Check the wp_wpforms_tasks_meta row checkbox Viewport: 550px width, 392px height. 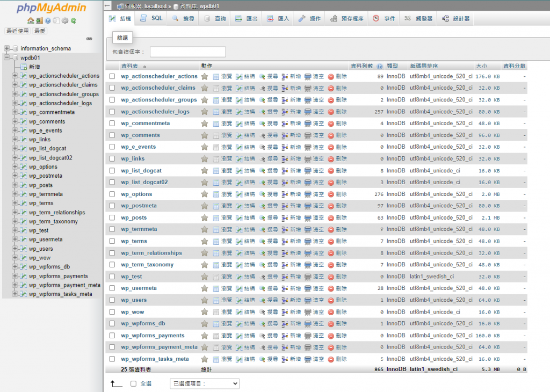(x=112, y=359)
